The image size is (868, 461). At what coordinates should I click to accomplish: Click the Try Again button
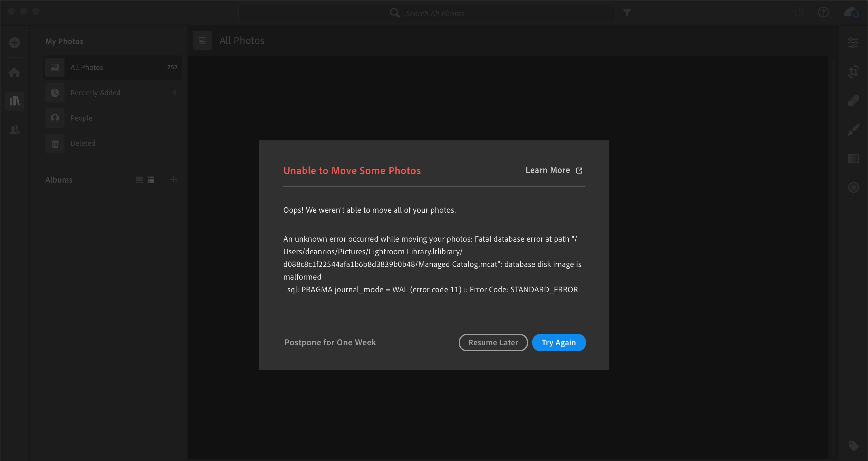pos(558,342)
